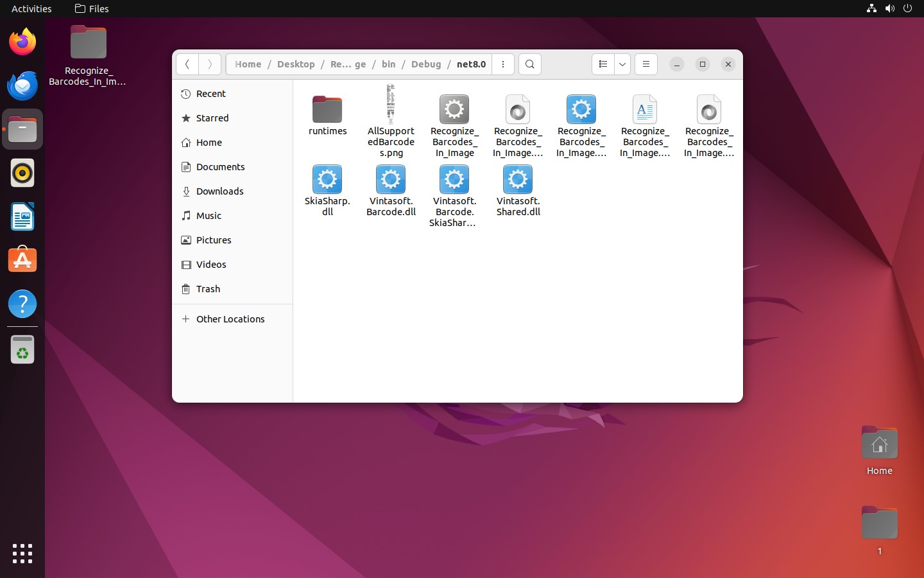This screenshot has width=924, height=578.
Task: Navigate to Debug in the path bar
Action: click(426, 64)
